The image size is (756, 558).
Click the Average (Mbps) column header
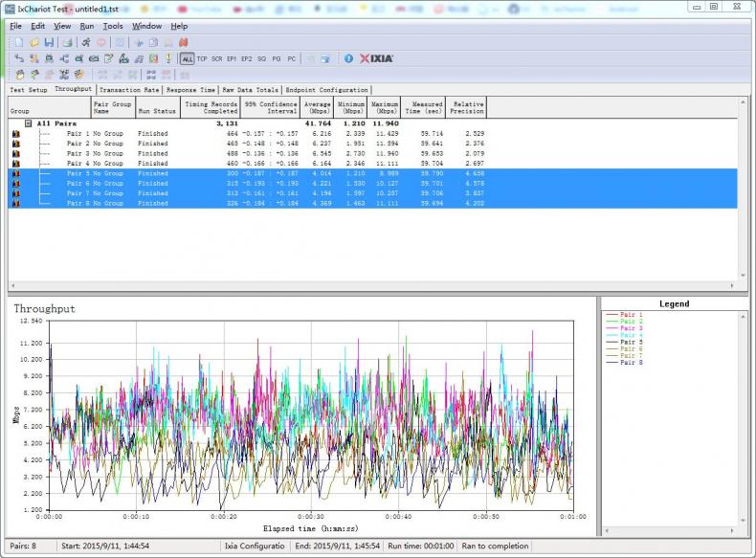point(317,107)
